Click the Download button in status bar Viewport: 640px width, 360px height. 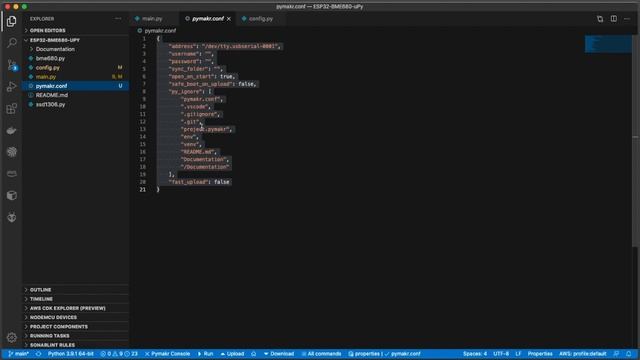click(x=279, y=354)
